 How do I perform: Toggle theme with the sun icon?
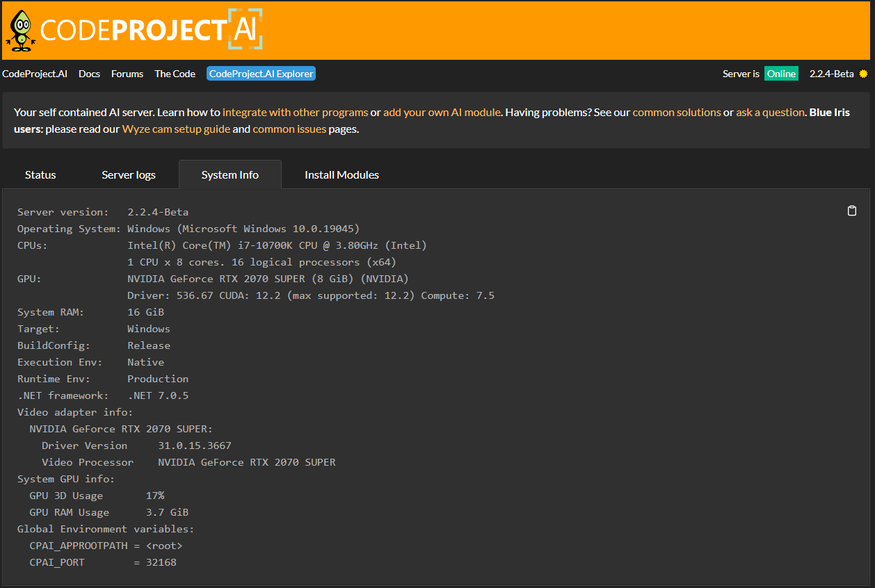point(864,74)
